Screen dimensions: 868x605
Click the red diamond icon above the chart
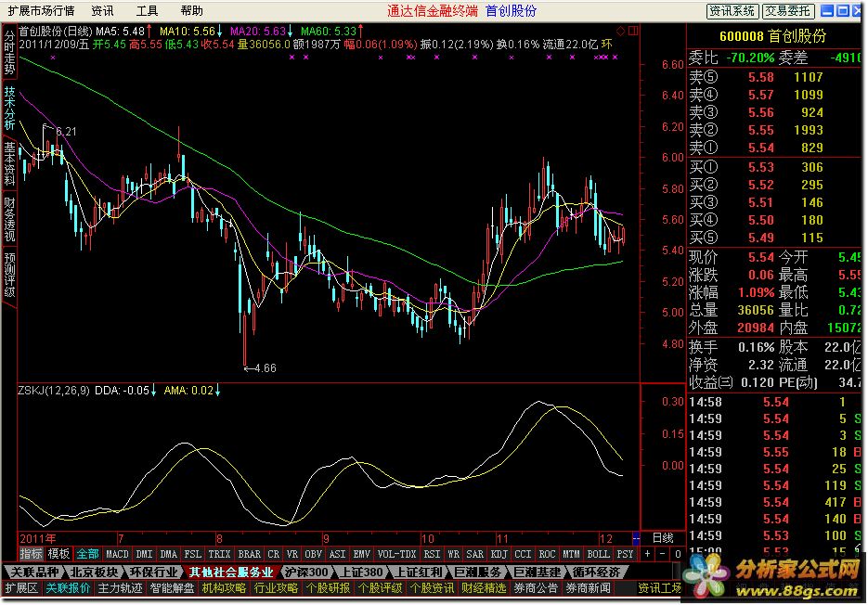[620, 31]
